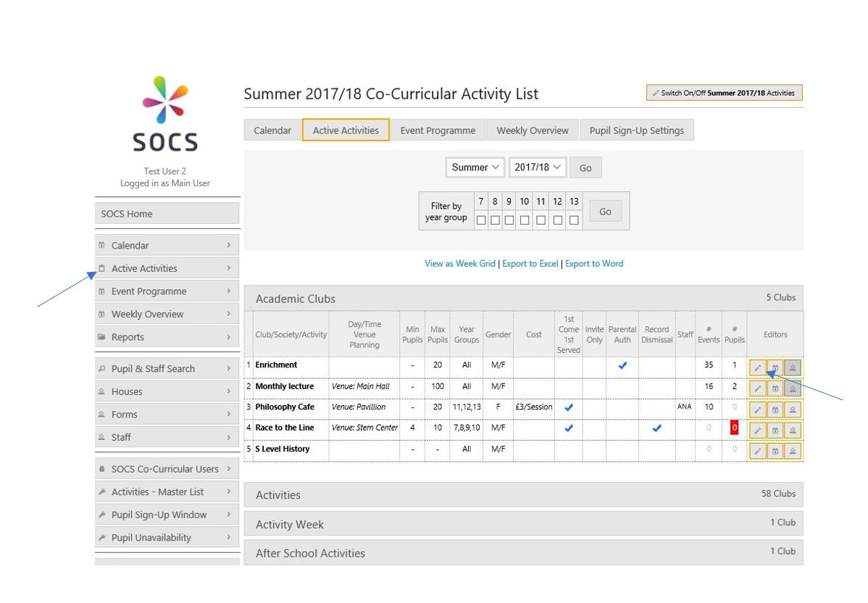Expand the After School Activities section
Screen dimensions: 868x603
(523, 552)
